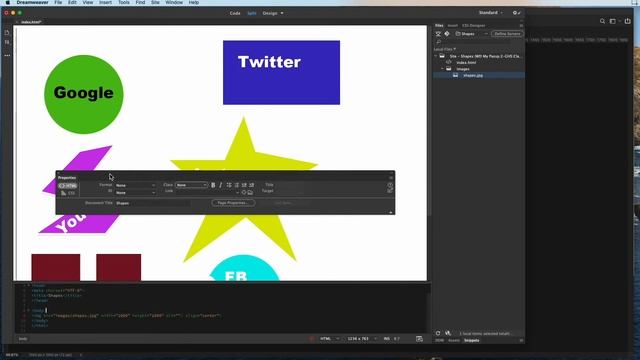Open the Class dropdown in Properties
This screenshot has height=360, width=640.
pyautogui.click(x=191, y=185)
